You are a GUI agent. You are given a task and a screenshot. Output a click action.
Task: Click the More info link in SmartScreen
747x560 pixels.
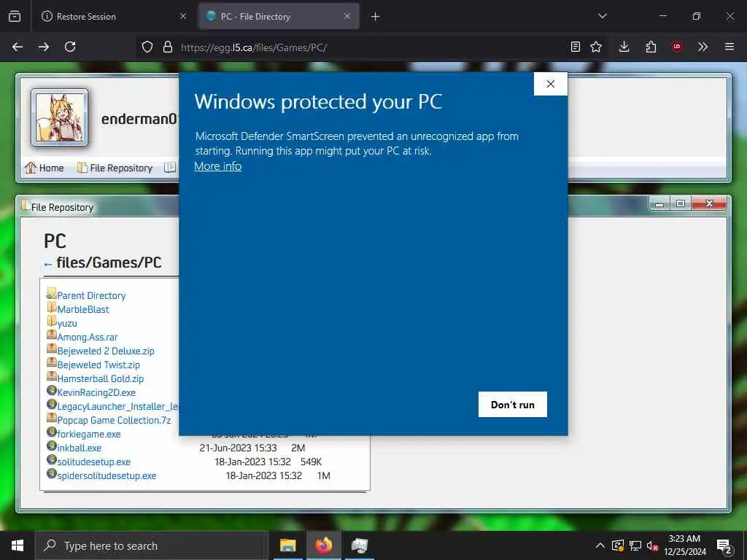click(x=217, y=166)
